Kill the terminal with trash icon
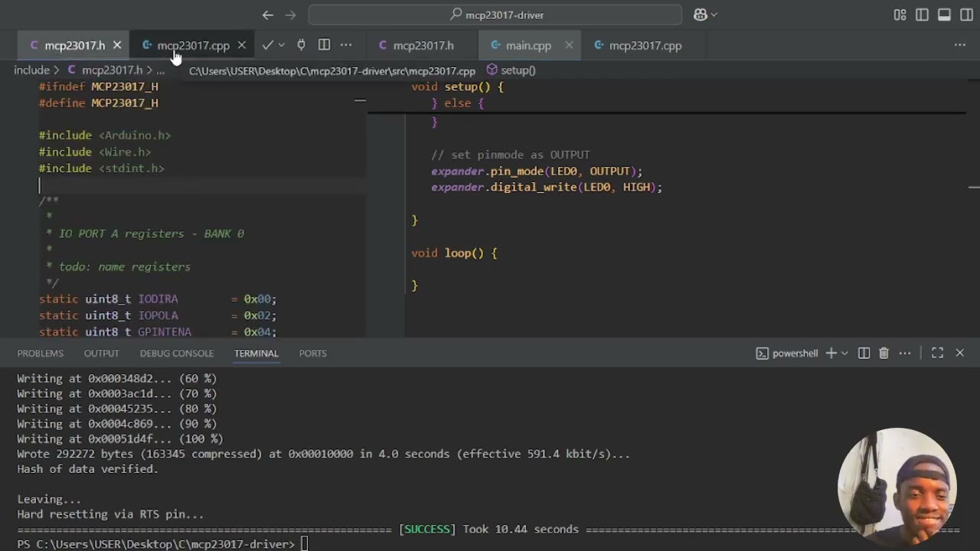The image size is (980, 551). click(x=884, y=353)
